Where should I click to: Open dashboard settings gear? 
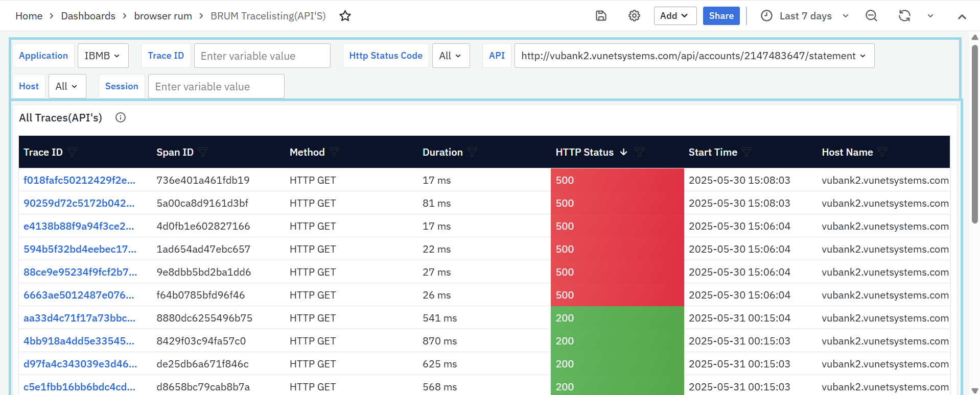point(634,16)
